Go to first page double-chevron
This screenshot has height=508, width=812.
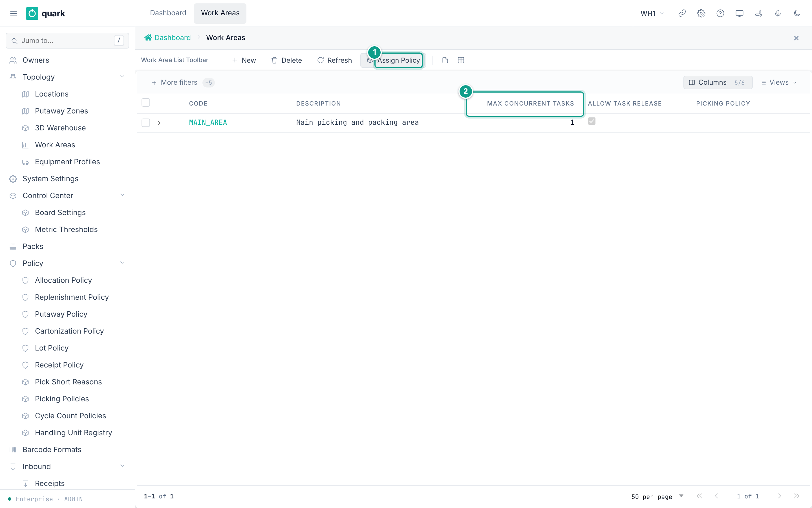[699, 496]
